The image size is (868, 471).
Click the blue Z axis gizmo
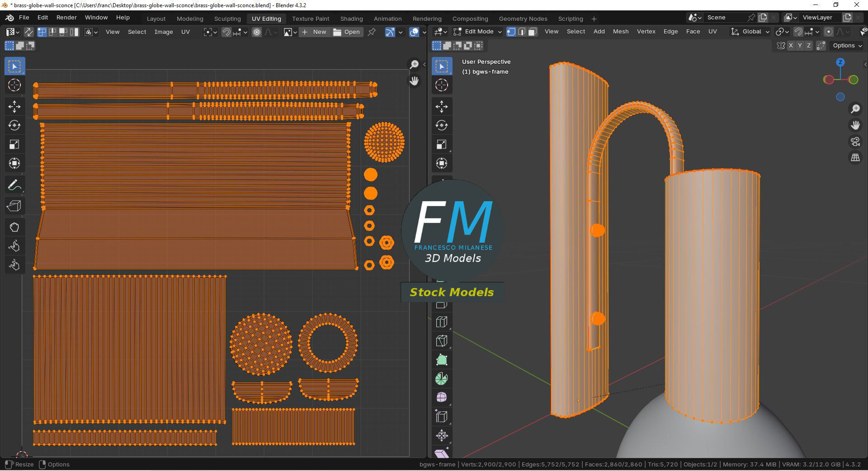[840, 62]
